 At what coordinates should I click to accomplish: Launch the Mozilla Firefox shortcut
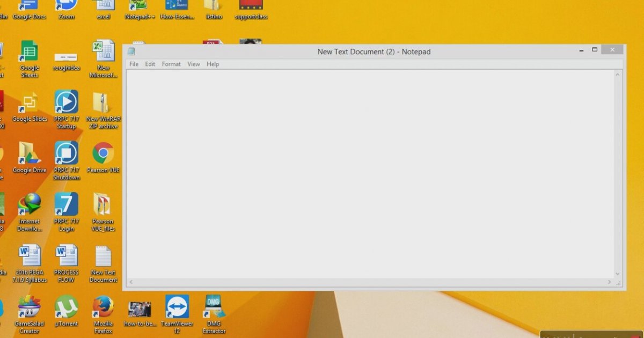(103, 314)
